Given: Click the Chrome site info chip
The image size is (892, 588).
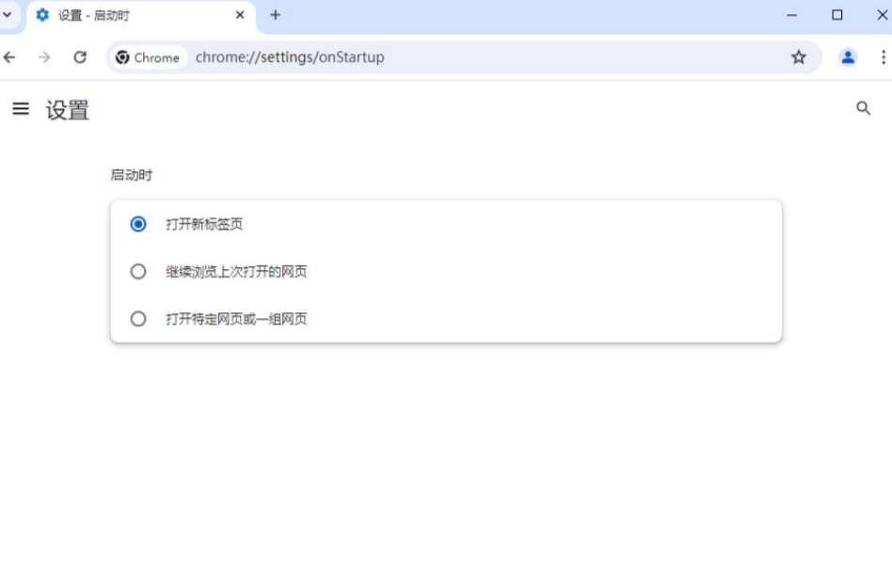Looking at the screenshot, I should pyautogui.click(x=148, y=57).
